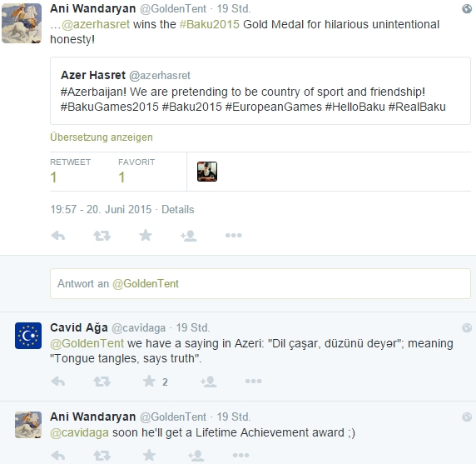
Task: Open the tweet Details link
Action: tap(177, 209)
